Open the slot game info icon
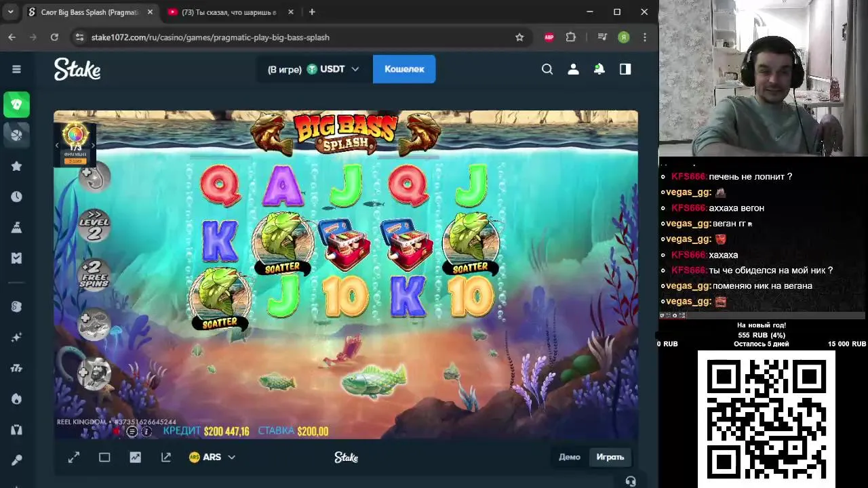 click(x=146, y=432)
